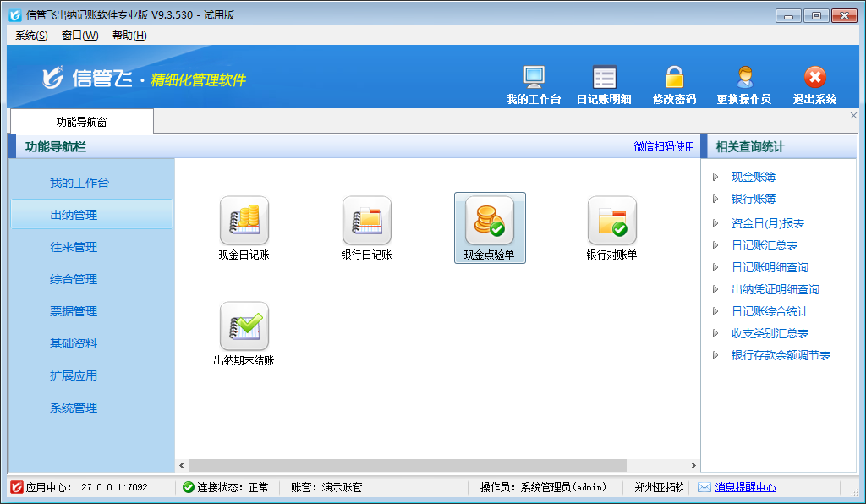This screenshot has width=866, height=504.
Task: Open the 银行对账单 bank statement icon
Action: coord(611,221)
